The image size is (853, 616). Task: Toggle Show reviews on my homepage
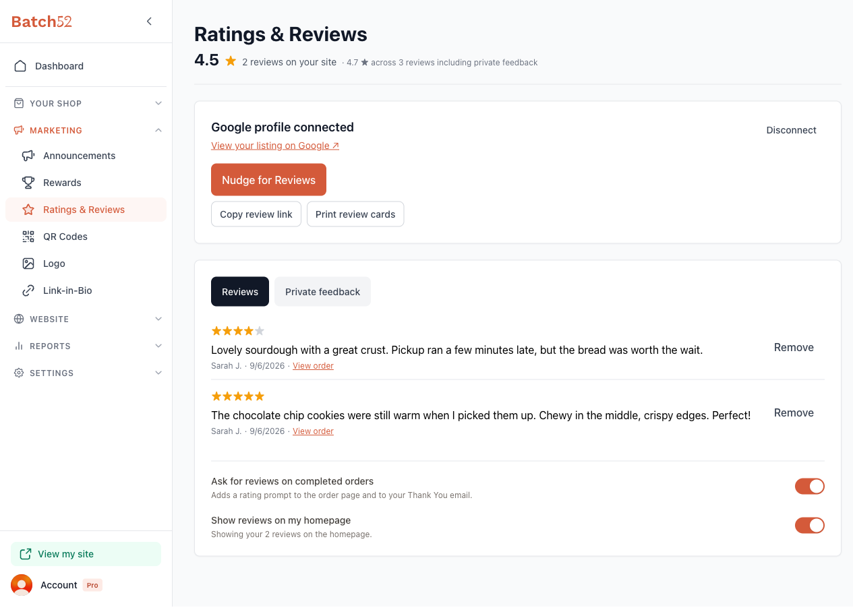tap(809, 526)
